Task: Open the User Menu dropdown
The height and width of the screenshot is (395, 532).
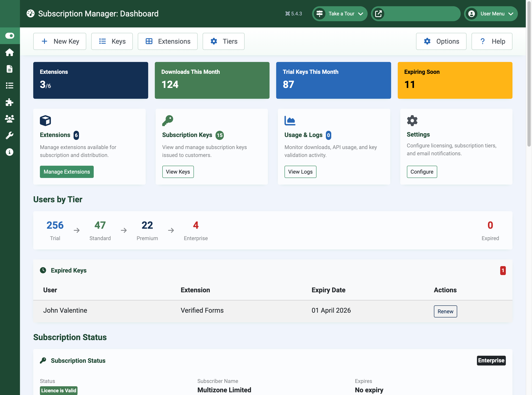Action: (x=491, y=14)
